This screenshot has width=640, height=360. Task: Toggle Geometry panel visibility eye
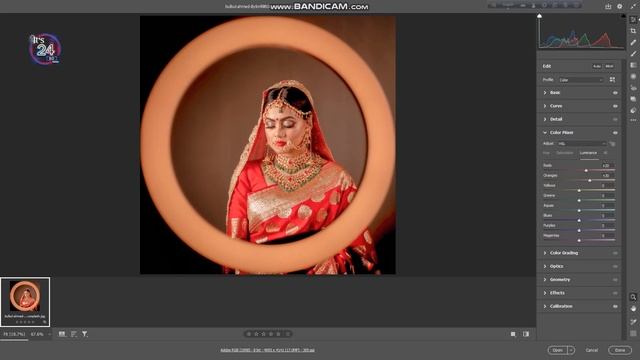(615, 280)
